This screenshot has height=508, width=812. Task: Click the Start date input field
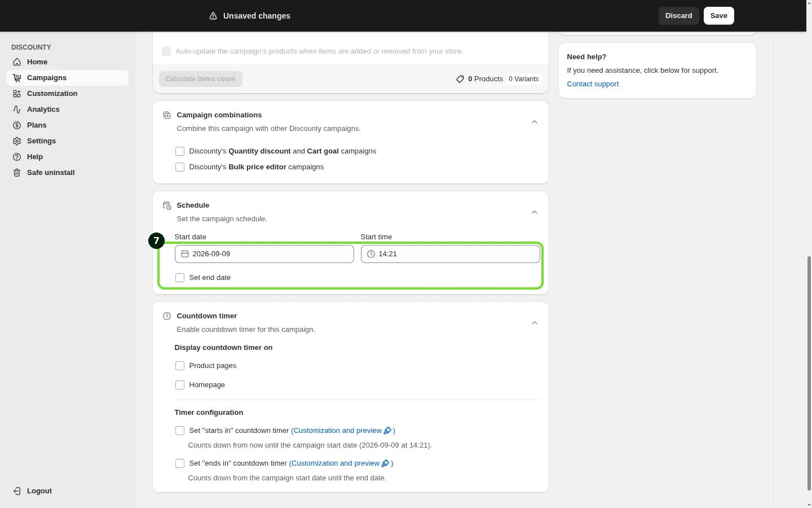click(264, 254)
